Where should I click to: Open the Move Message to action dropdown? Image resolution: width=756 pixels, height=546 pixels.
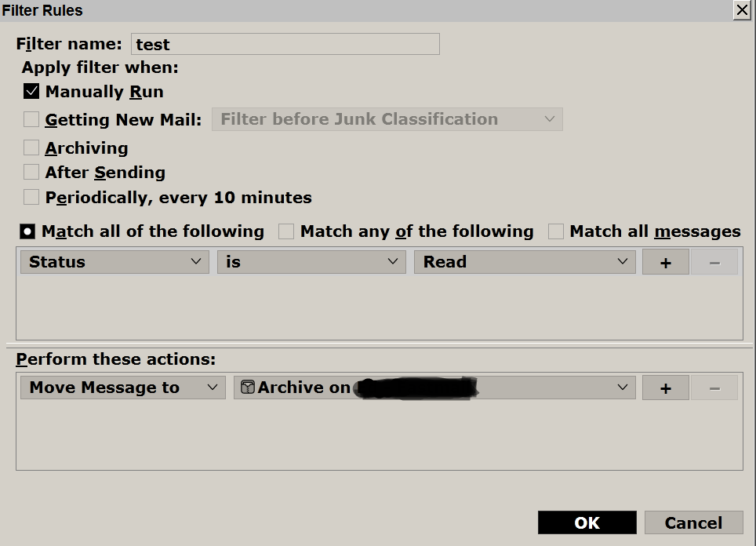(x=122, y=388)
